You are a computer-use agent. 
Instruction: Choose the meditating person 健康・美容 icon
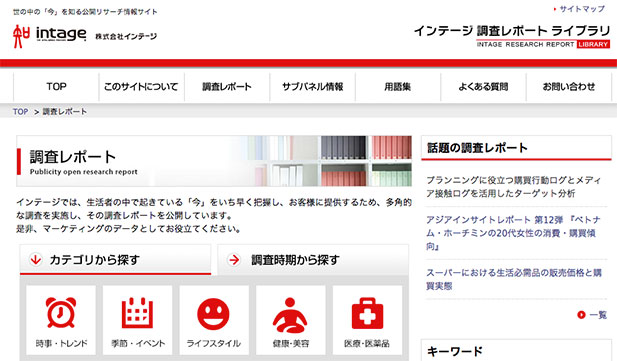coord(290,315)
